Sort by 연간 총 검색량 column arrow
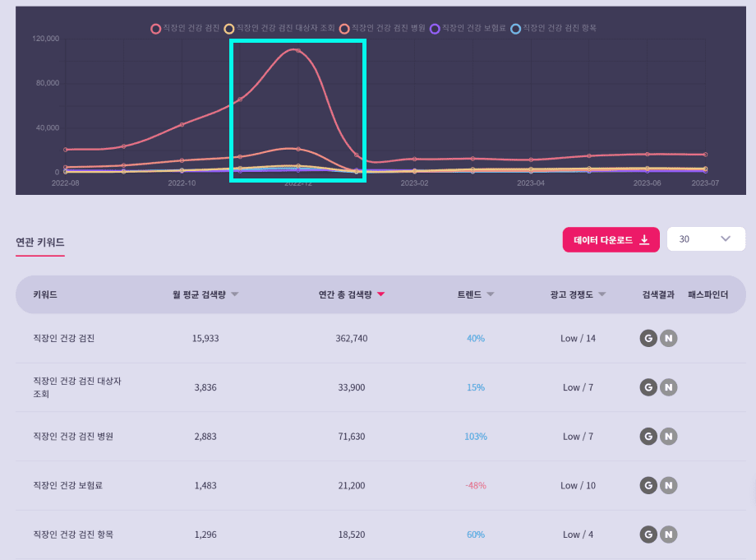This screenshot has width=756, height=560. pos(380,294)
